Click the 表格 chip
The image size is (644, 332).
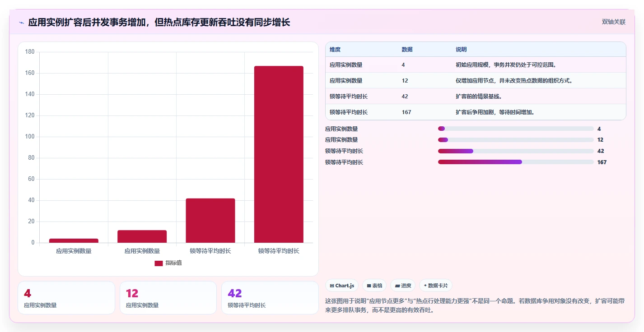374,286
